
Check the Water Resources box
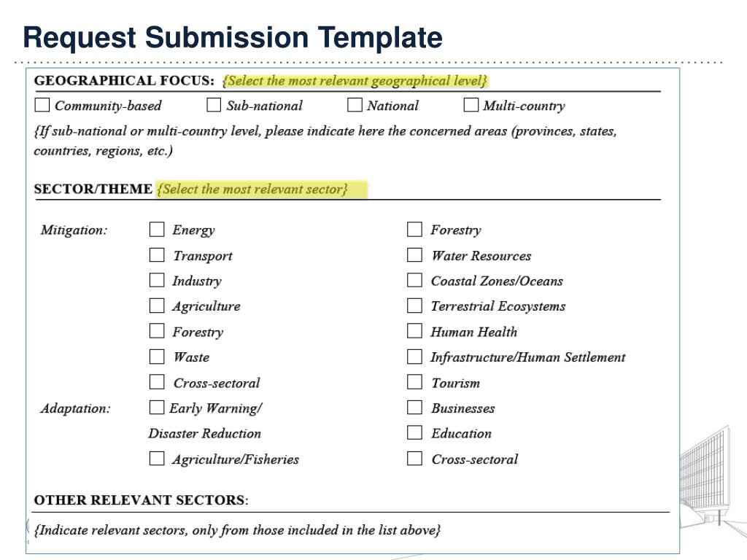(414, 254)
